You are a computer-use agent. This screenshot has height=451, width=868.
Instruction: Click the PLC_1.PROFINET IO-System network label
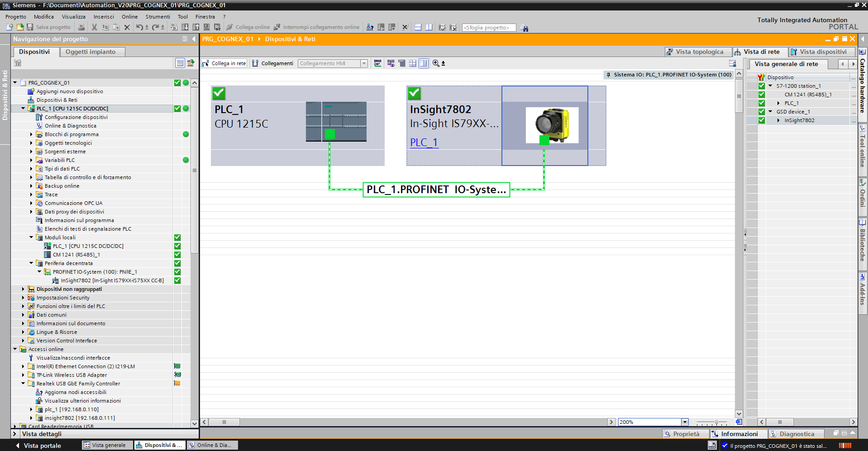tap(436, 190)
